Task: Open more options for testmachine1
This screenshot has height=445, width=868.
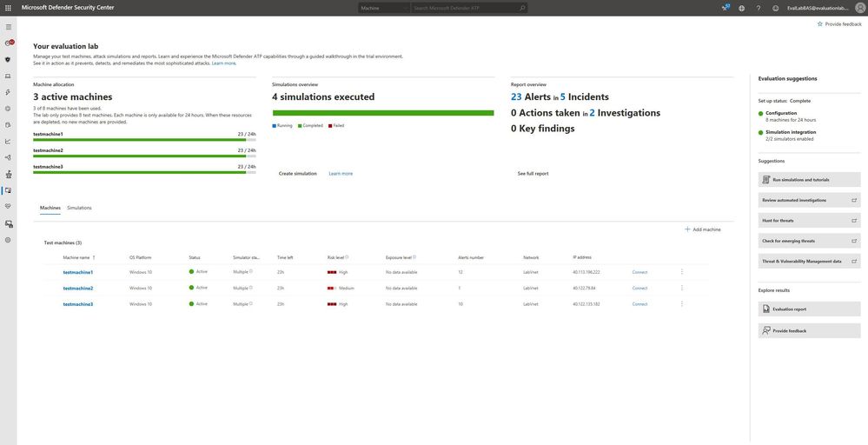Action: tap(681, 272)
